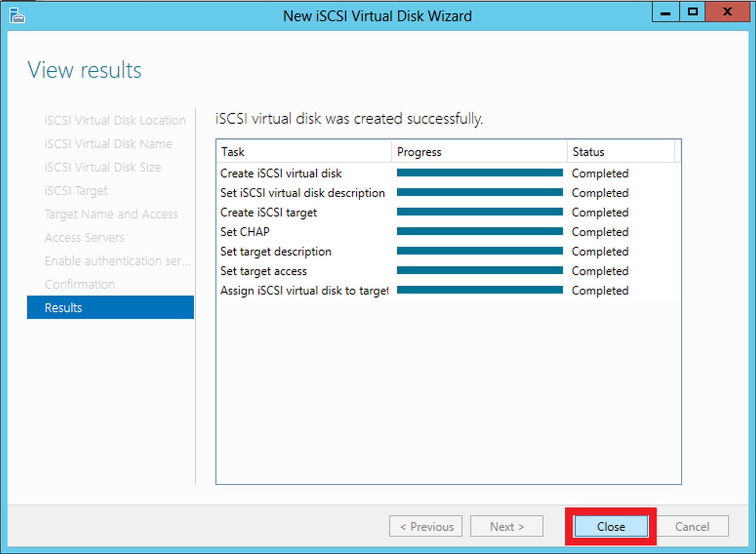The height and width of the screenshot is (554, 756).
Task: Select the Set CHAP task row
Action: (x=245, y=232)
